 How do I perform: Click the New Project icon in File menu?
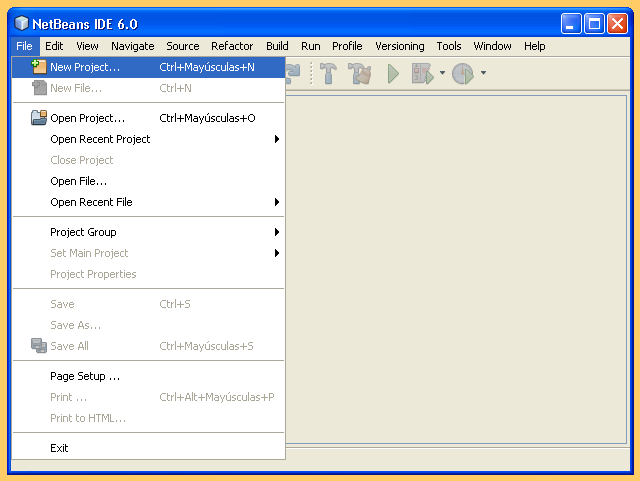pos(39,67)
